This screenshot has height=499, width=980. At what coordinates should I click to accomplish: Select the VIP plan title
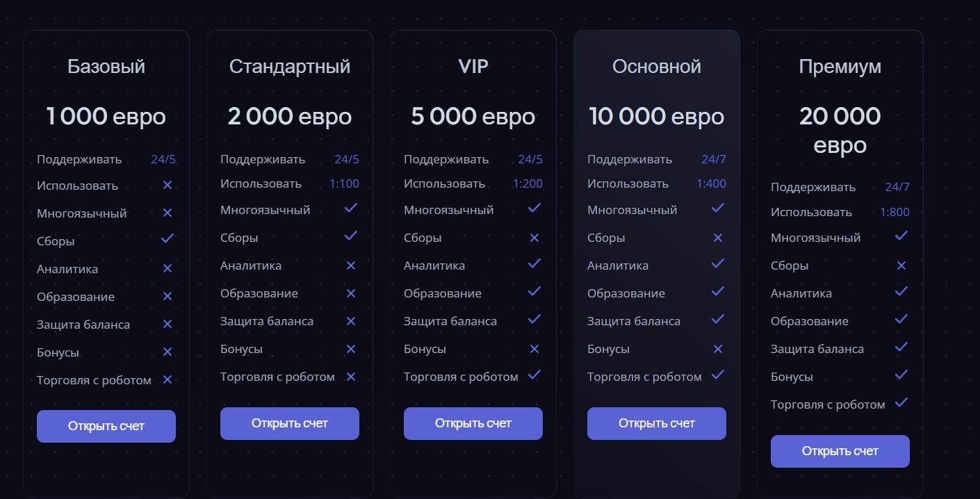click(473, 67)
